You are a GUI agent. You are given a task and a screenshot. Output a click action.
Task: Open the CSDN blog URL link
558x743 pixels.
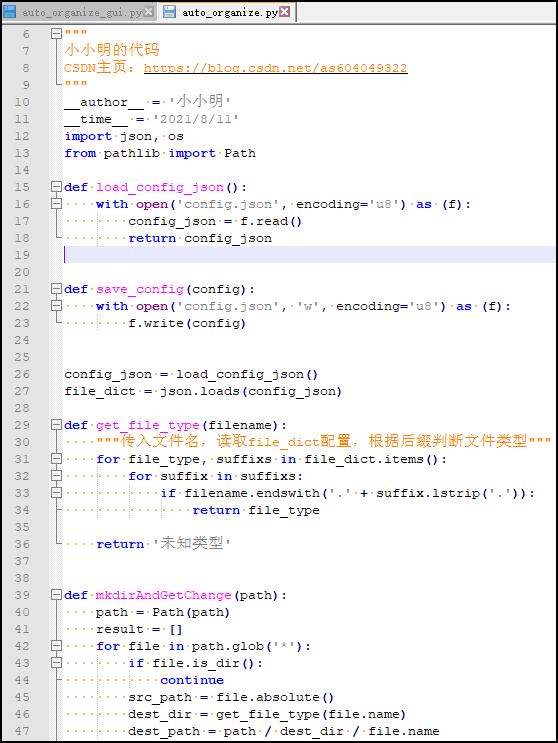point(275,68)
